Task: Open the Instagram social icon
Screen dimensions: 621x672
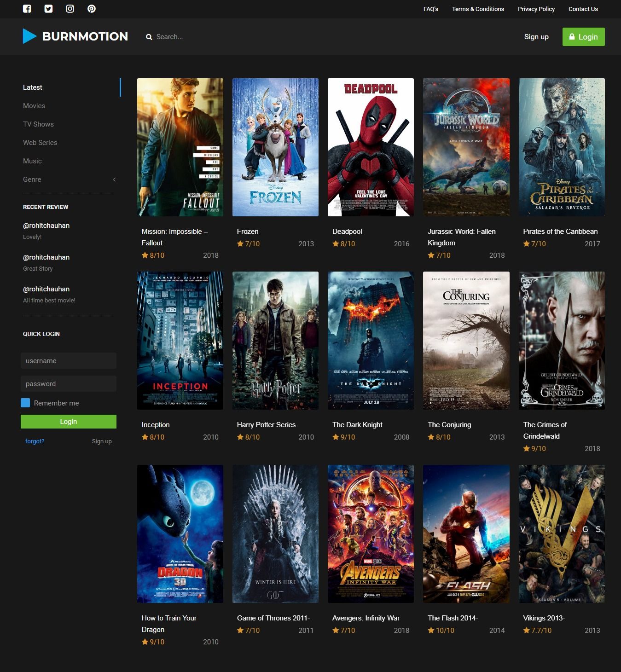Action: click(70, 9)
